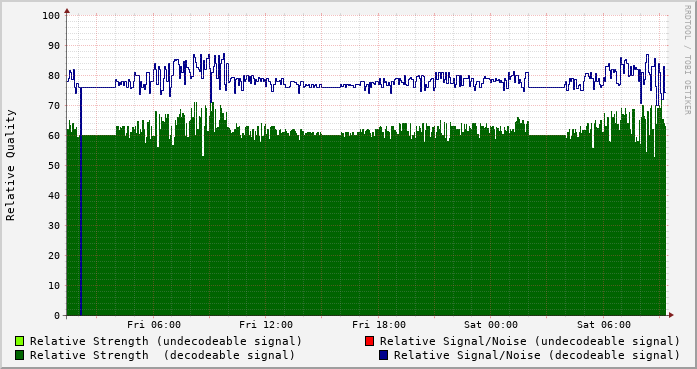The width and height of the screenshot is (697, 369).
Task: Click the Fri 06:00 time label
Action: tap(154, 325)
